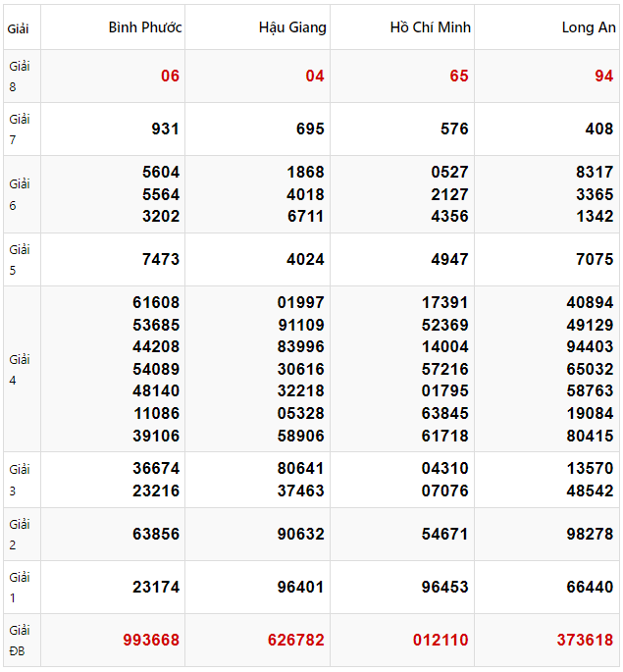Viewport: 623px width, 672px height.
Task: Select red Giải 8 number 94
Action: tap(603, 77)
